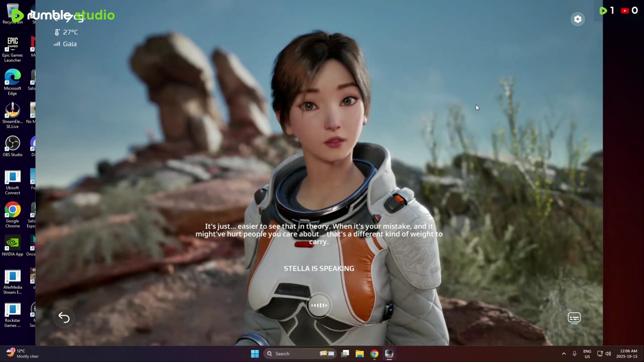The width and height of the screenshot is (644, 362).
Task: Open Google Chrome desktop shortcut
Action: click(x=13, y=216)
